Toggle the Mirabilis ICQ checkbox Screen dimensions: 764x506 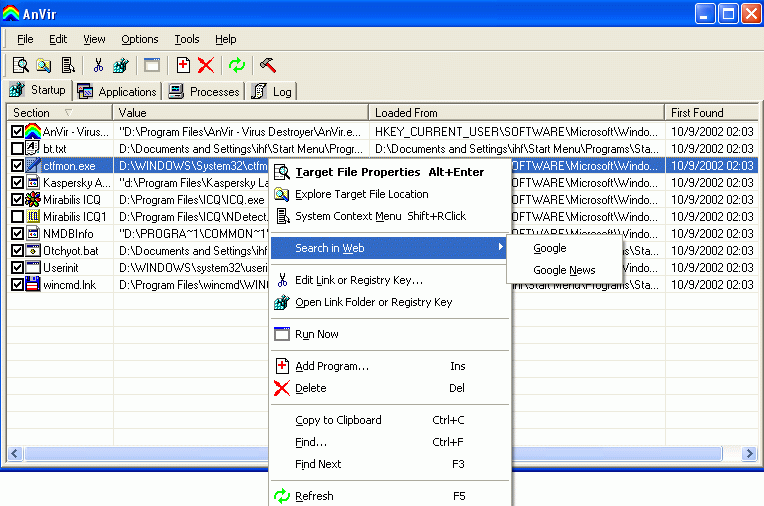pos(17,199)
